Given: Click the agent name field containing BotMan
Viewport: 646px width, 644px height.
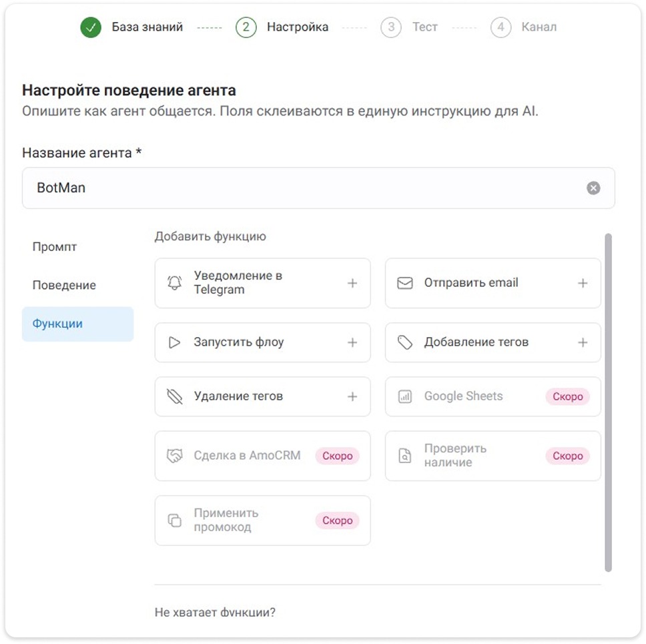Looking at the screenshot, I should [x=300, y=188].
